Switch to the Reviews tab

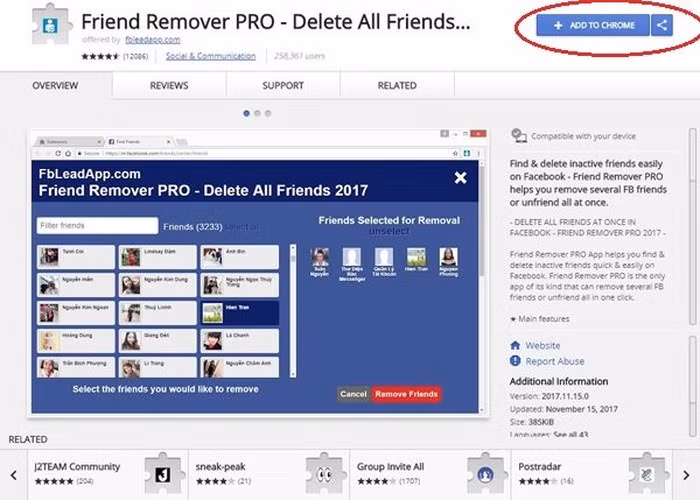(169, 86)
